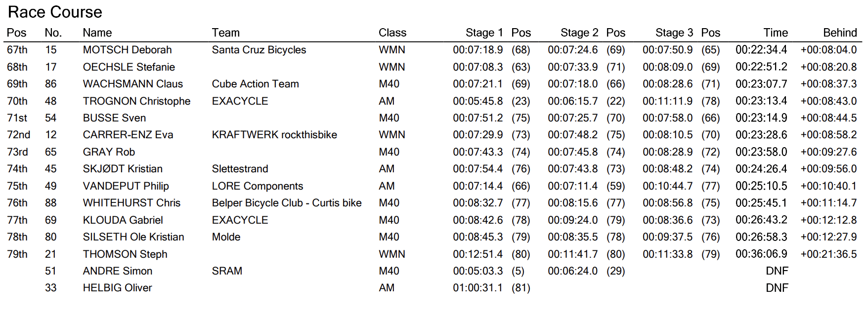This screenshot has width=868, height=315.
Task: Click the Stage 3 column header
Action: click(674, 33)
